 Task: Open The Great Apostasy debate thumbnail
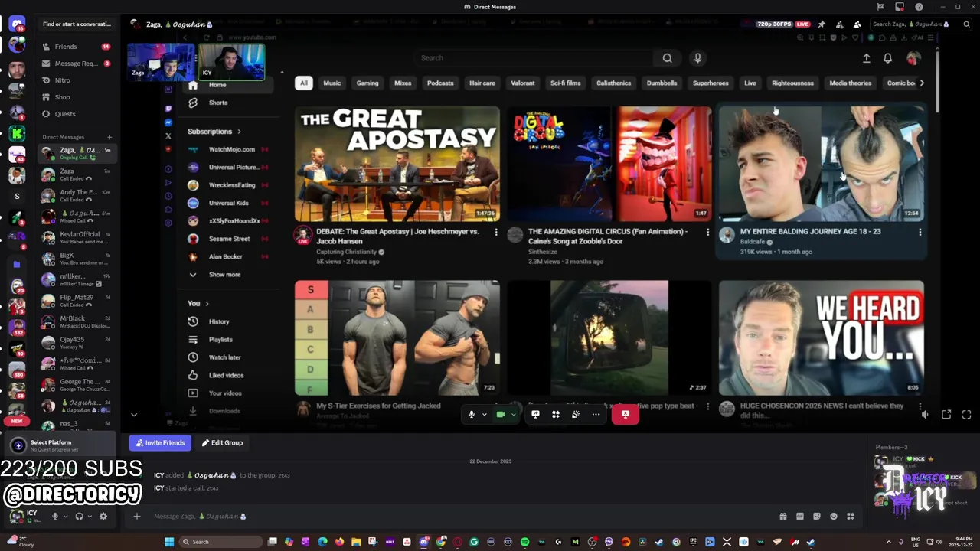click(x=397, y=164)
